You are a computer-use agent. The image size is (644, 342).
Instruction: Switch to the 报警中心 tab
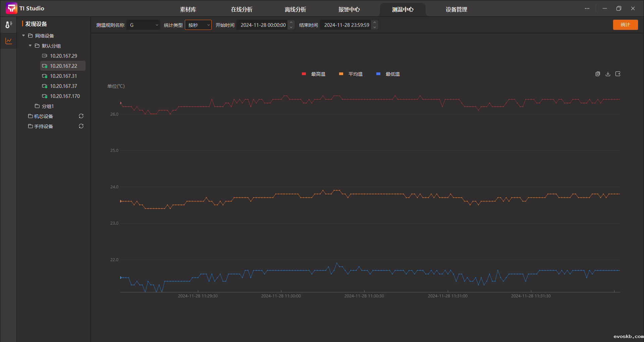pos(349,9)
